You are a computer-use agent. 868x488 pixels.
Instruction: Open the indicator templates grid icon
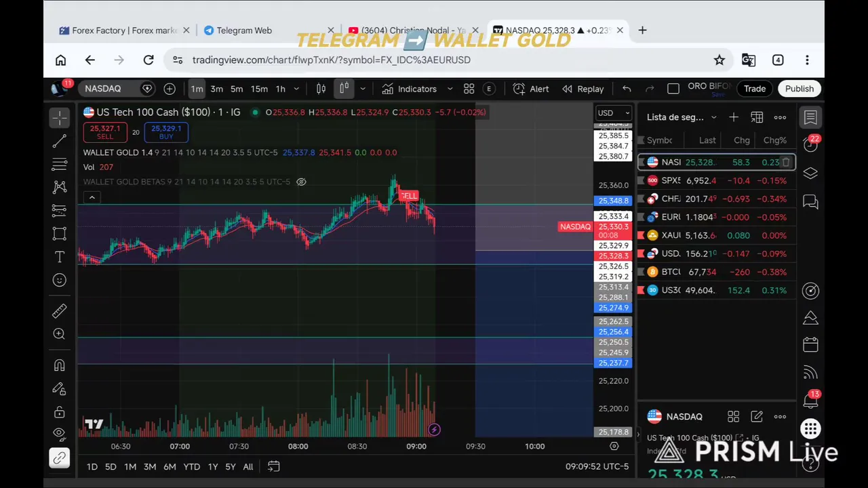click(469, 89)
